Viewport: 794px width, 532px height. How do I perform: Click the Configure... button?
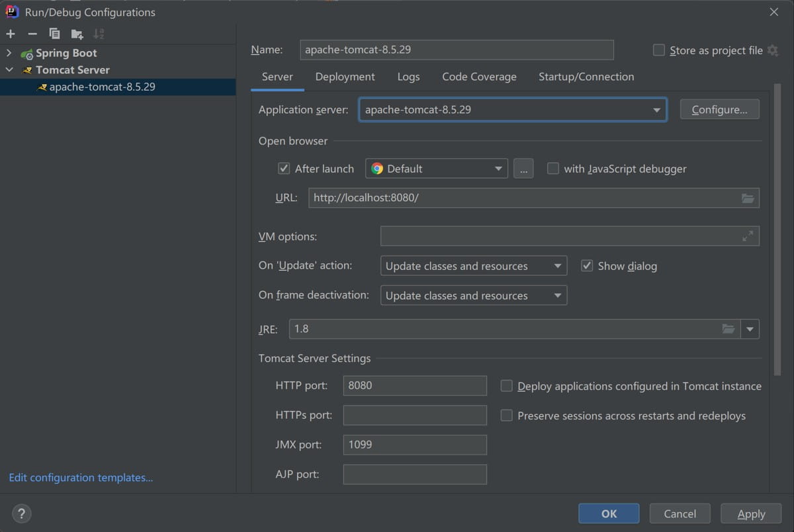pos(719,110)
